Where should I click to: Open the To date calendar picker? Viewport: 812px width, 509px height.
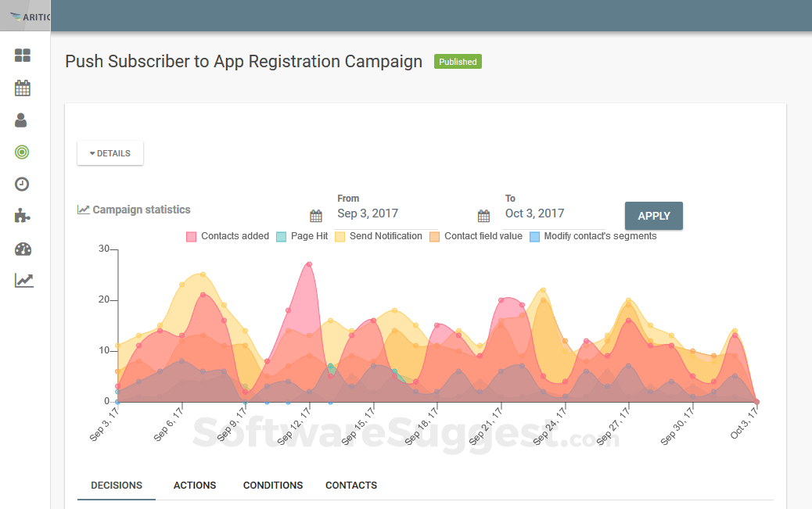[484, 216]
